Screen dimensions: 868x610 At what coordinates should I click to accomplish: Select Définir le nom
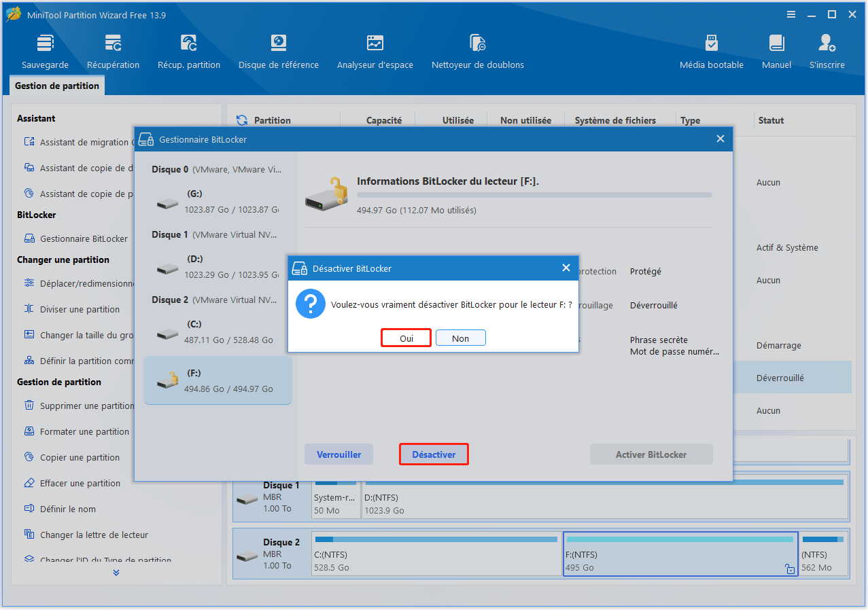click(60, 509)
